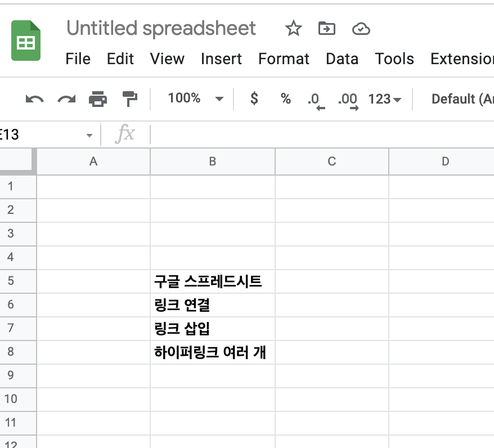This screenshot has width=494, height=448.
Task: Select row 4 header
Action: click(x=18, y=257)
